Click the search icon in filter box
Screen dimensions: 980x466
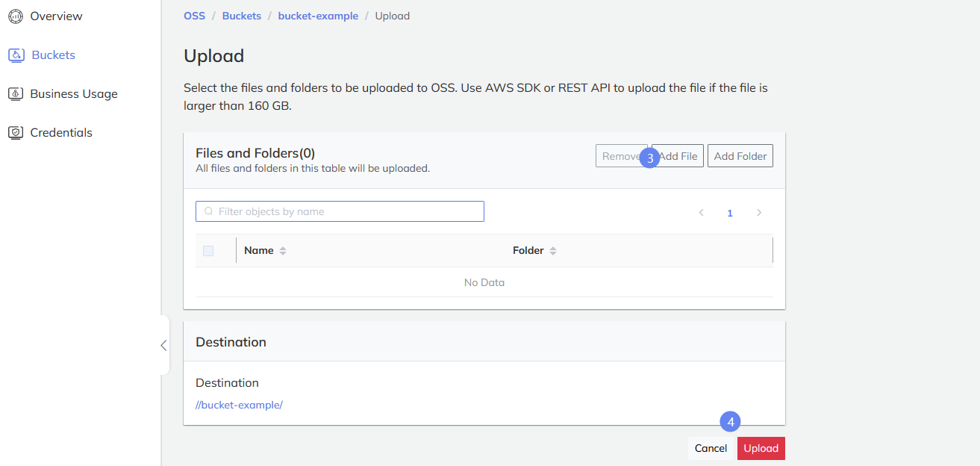(209, 211)
